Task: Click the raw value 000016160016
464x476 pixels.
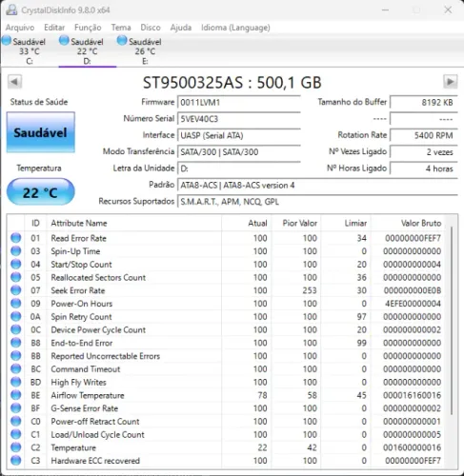Action: click(x=412, y=395)
